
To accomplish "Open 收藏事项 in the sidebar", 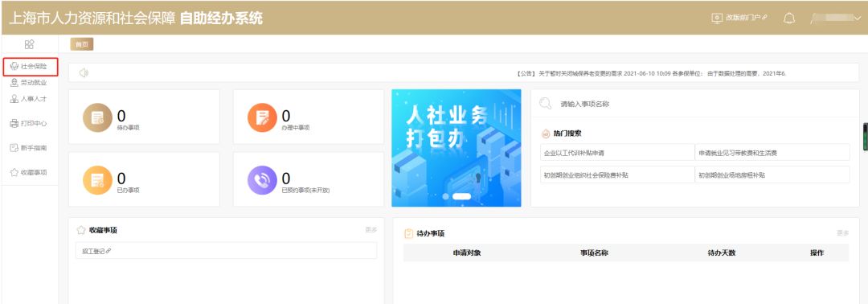I will click(29, 172).
